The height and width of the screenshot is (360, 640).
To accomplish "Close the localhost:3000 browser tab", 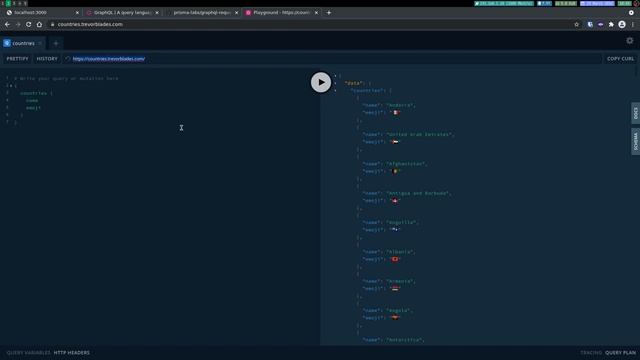I will pyautogui.click(x=77, y=13).
